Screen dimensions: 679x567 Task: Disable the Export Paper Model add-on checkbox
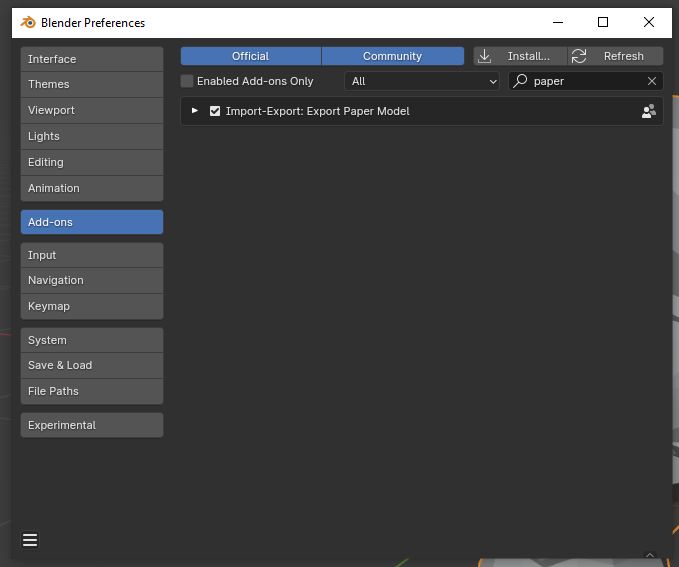pos(215,111)
